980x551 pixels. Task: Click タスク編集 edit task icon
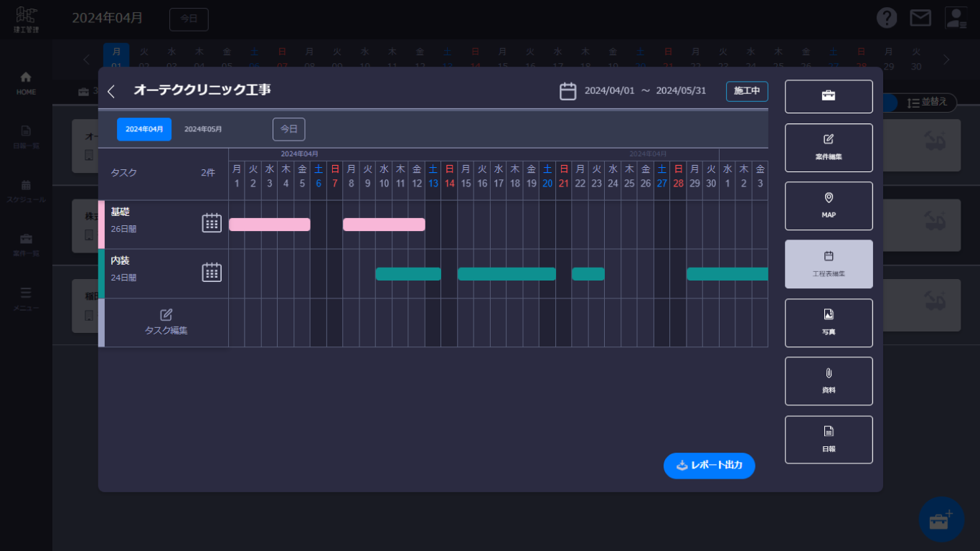166,315
